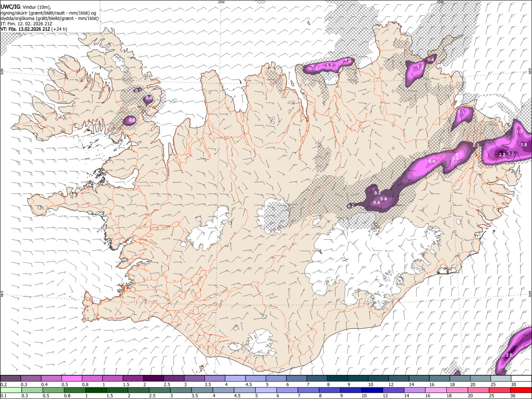Click the '1.8' precipitation value on the map
Image resolution: width=532 pixels, height=399 pixels.
pos(524,145)
